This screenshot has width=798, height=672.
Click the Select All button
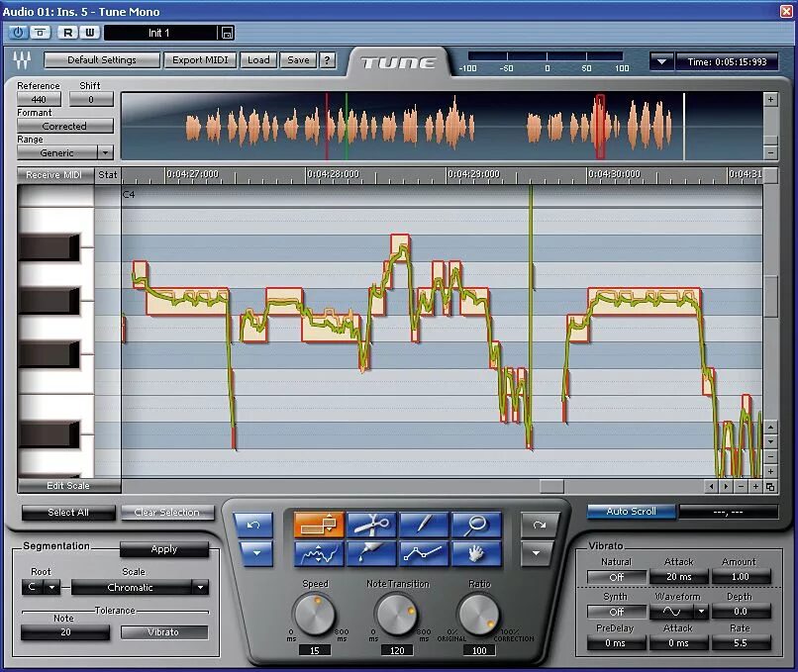(67, 513)
